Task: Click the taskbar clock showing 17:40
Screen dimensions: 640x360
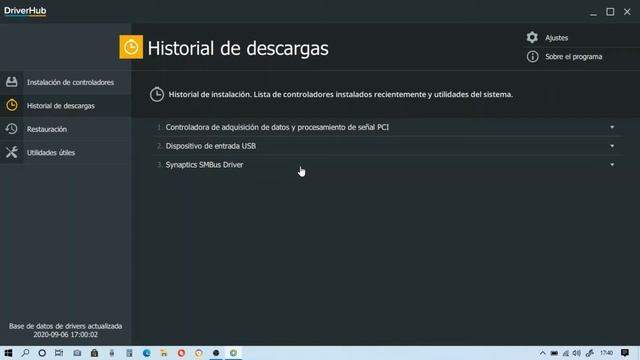Action: click(606, 353)
